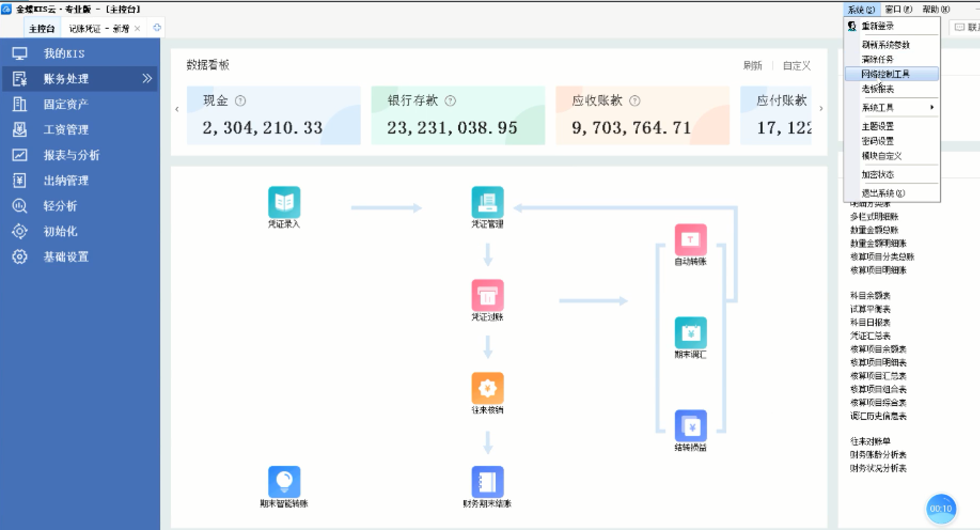The width and height of the screenshot is (980, 530).
Task: Click the help icon beside 现金
Action: coord(240,100)
